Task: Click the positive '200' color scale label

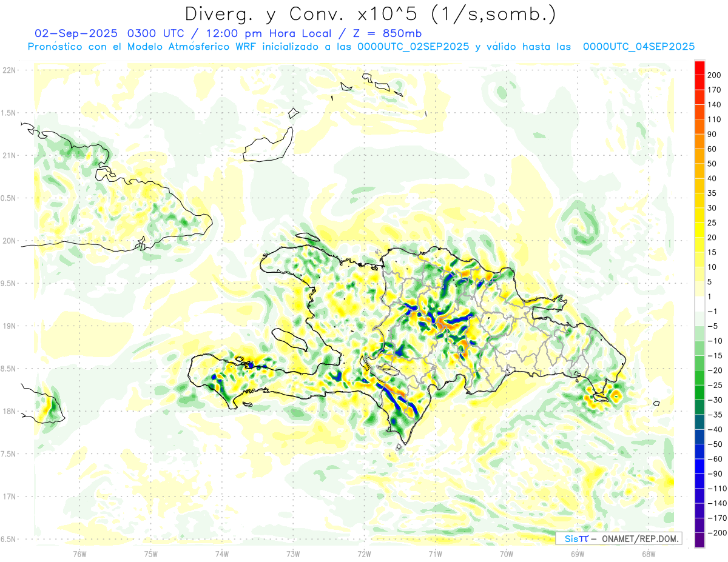Action: (x=714, y=75)
